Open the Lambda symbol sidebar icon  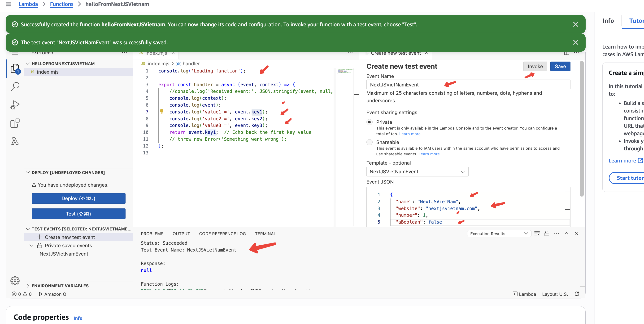coord(15,141)
